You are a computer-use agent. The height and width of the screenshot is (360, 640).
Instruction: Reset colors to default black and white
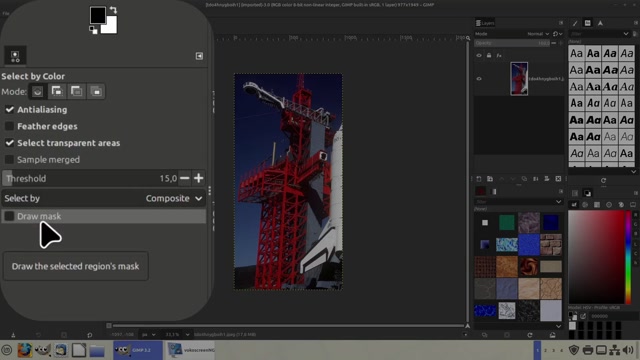pos(93,29)
